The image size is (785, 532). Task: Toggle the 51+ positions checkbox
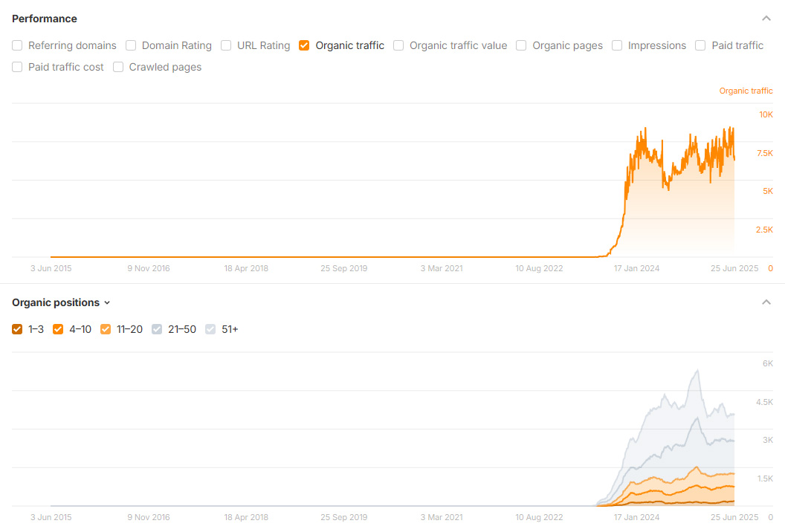click(x=210, y=329)
